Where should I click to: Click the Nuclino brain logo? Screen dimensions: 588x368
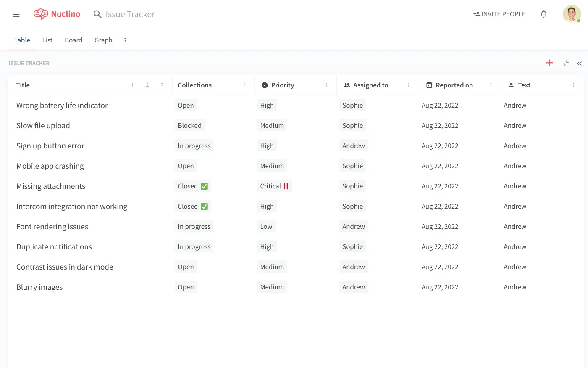click(x=41, y=14)
